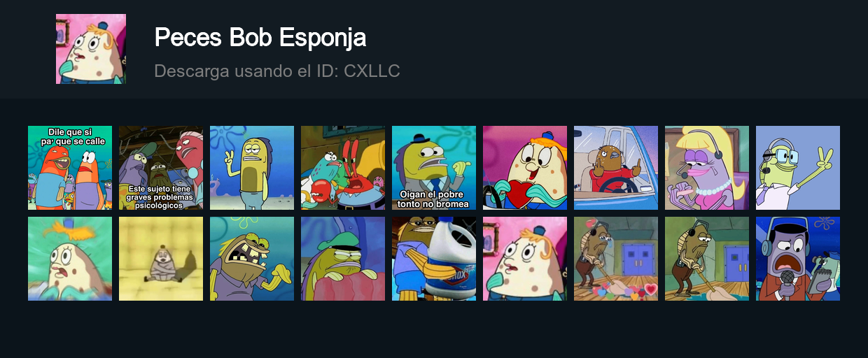The height and width of the screenshot is (358, 868).
Task: Choose the Mrs. Puff holding heart sticker
Action: tap(525, 168)
